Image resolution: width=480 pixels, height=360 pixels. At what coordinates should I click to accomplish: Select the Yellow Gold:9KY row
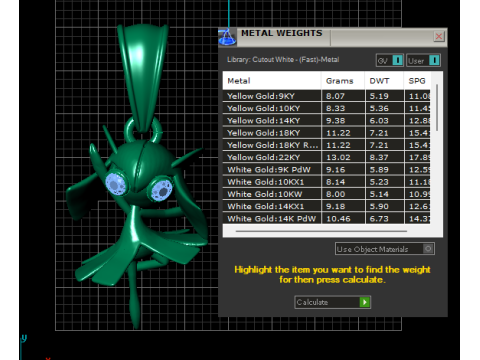click(x=326, y=96)
